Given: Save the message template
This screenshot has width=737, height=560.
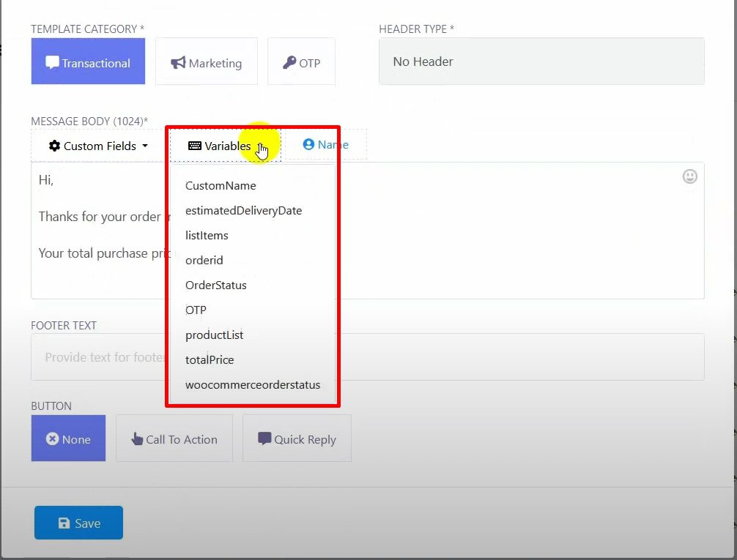Looking at the screenshot, I should point(78,523).
